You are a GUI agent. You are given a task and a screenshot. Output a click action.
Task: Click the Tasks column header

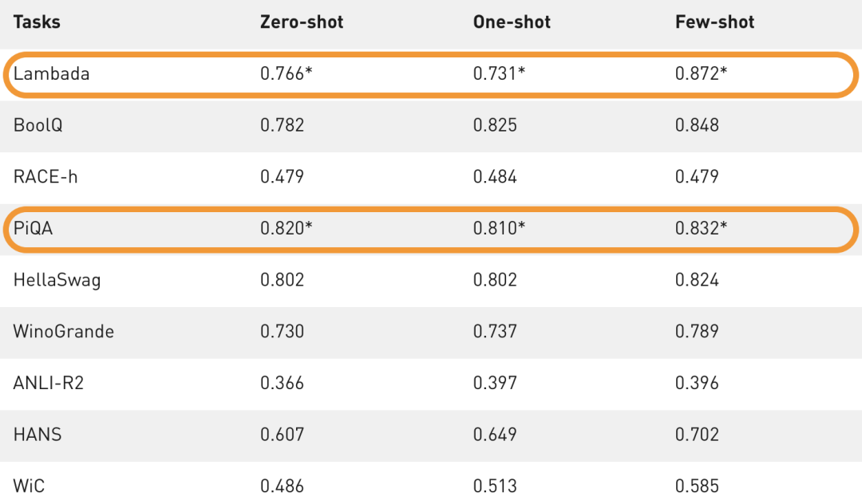[x=37, y=22]
